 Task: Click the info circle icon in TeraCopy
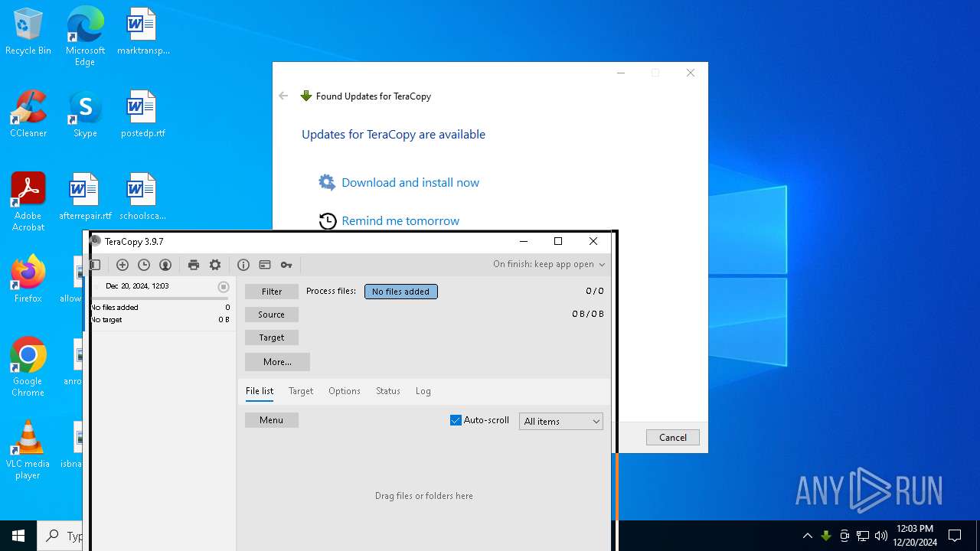click(x=243, y=265)
